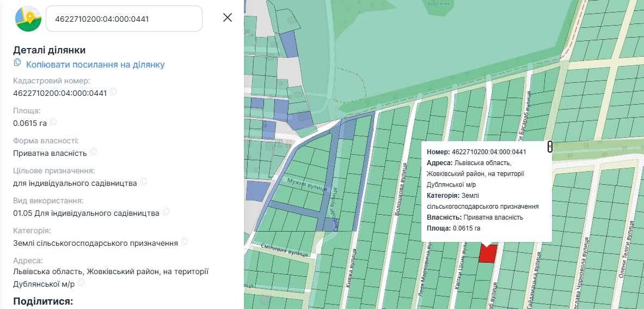Click the Мужня вулиця street label
The width and height of the screenshot is (644, 309).
307,185
